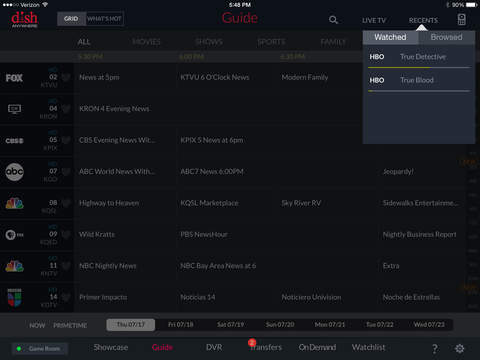Open the help question mark icon

tap(435, 349)
